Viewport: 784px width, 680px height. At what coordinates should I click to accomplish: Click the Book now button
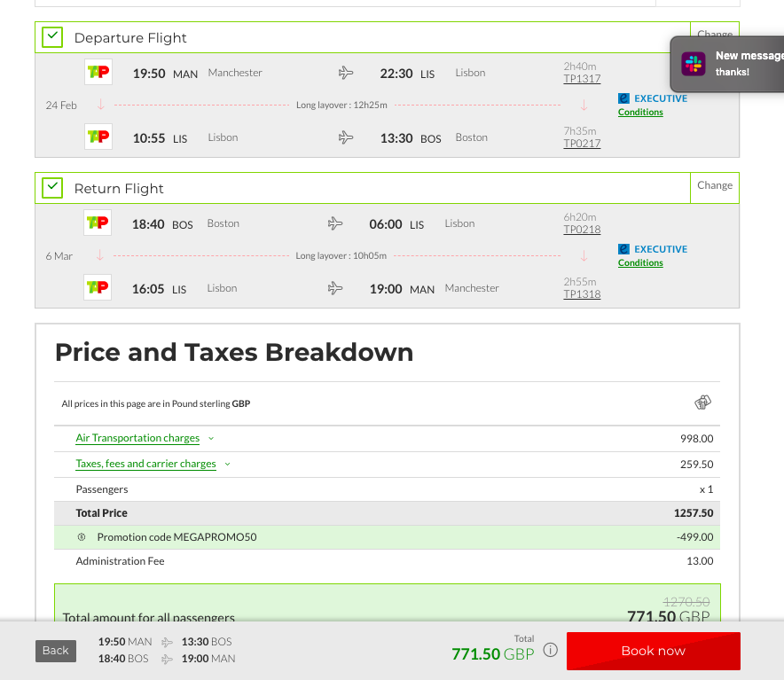[653, 651]
